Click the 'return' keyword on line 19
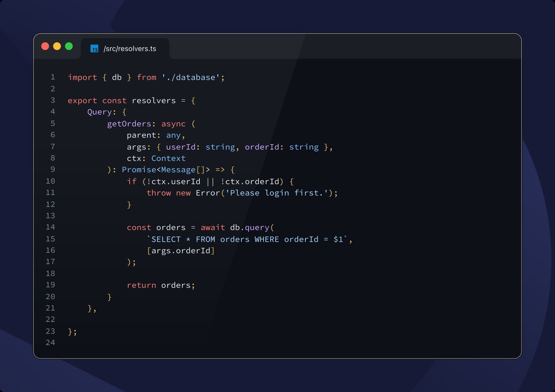Viewport: 555px width, 392px height. (x=142, y=285)
